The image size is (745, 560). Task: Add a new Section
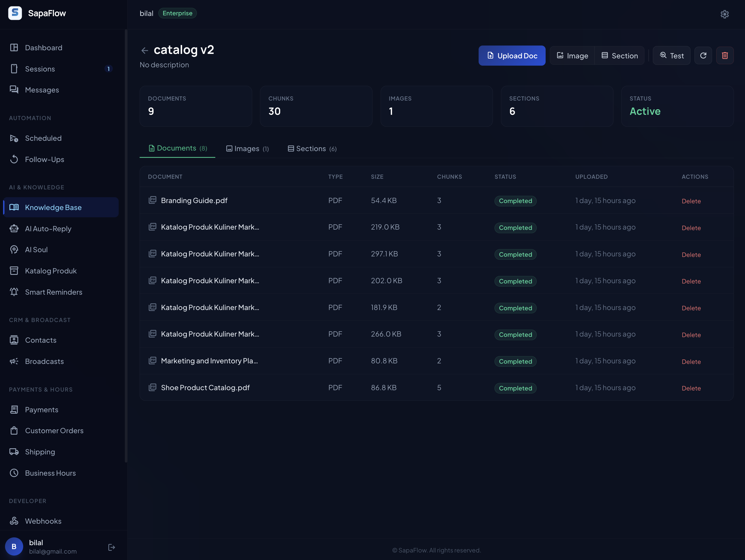(x=620, y=56)
